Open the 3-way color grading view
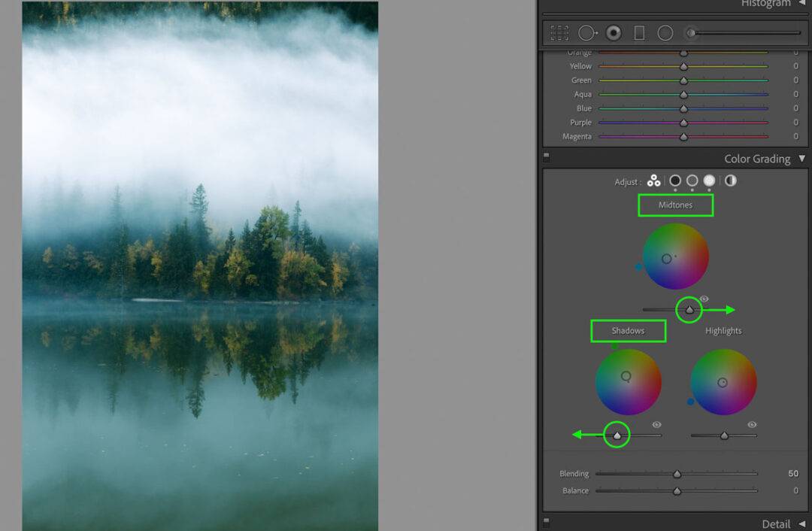The height and width of the screenshot is (531, 812). pyautogui.click(x=653, y=181)
